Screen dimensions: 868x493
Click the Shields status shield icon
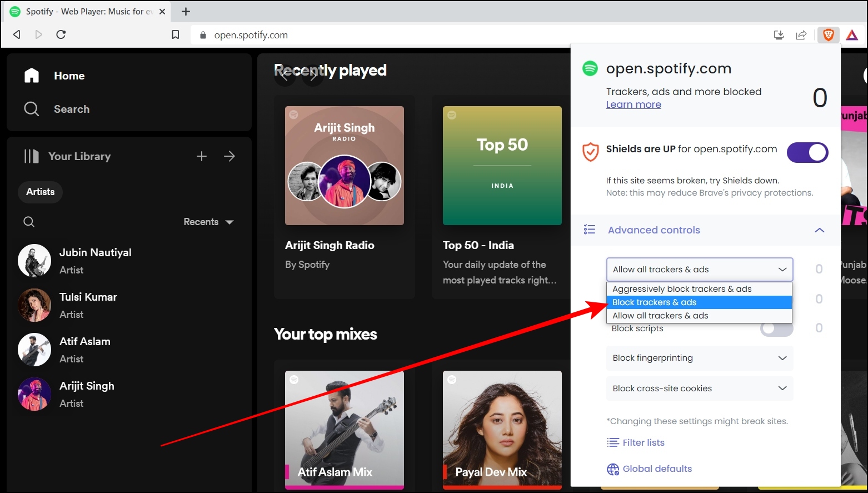[590, 152]
